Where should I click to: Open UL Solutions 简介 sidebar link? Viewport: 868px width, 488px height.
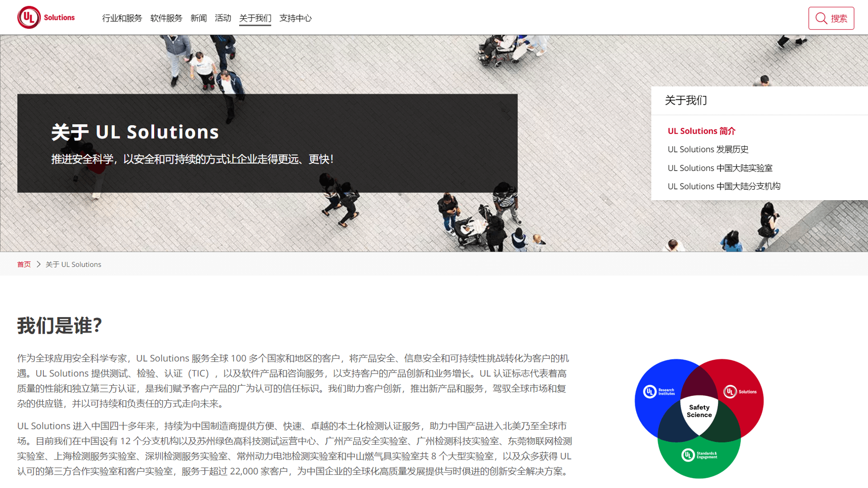tap(701, 131)
